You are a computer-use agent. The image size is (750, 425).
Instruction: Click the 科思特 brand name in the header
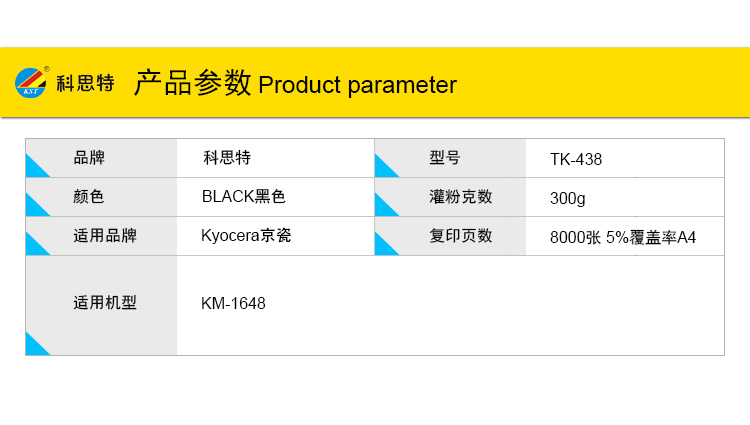[85, 85]
